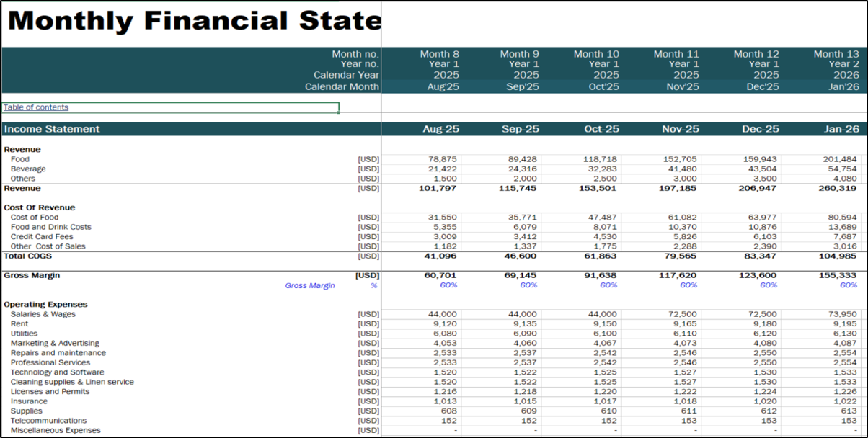Click the Oct-25 Income Statement column header
The height and width of the screenshot is (438, 868).
coord(601,129)
